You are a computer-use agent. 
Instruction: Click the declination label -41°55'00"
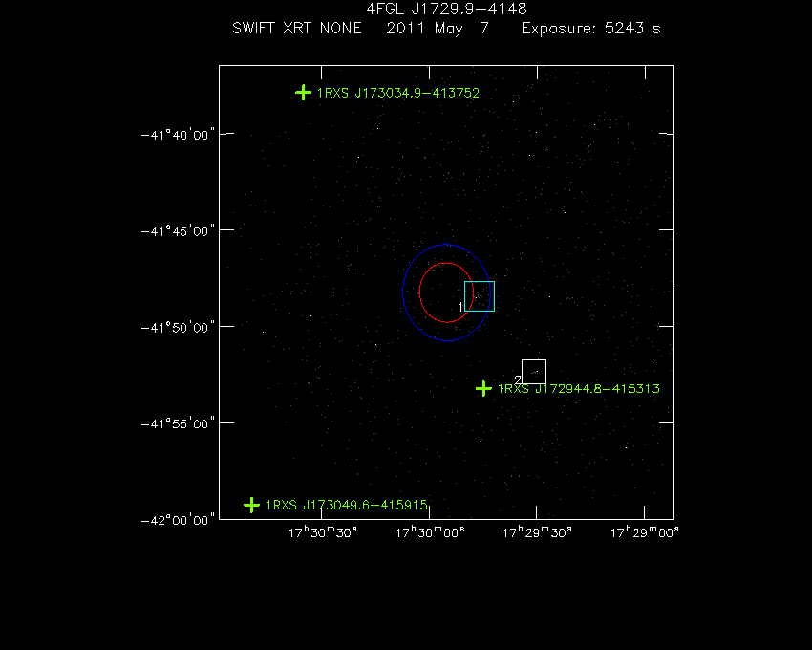tap(178, 423)
